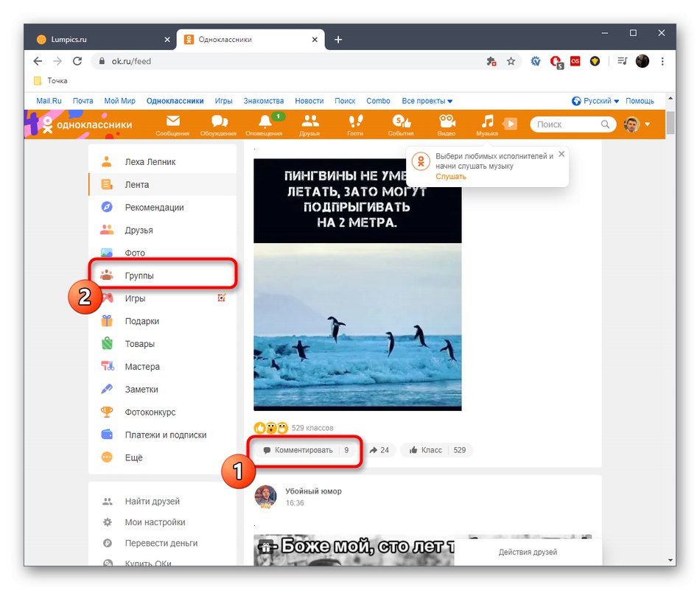Open Музыка from the toolbar
The width and height of the screenshot is (700, 590).
(488, 124)
